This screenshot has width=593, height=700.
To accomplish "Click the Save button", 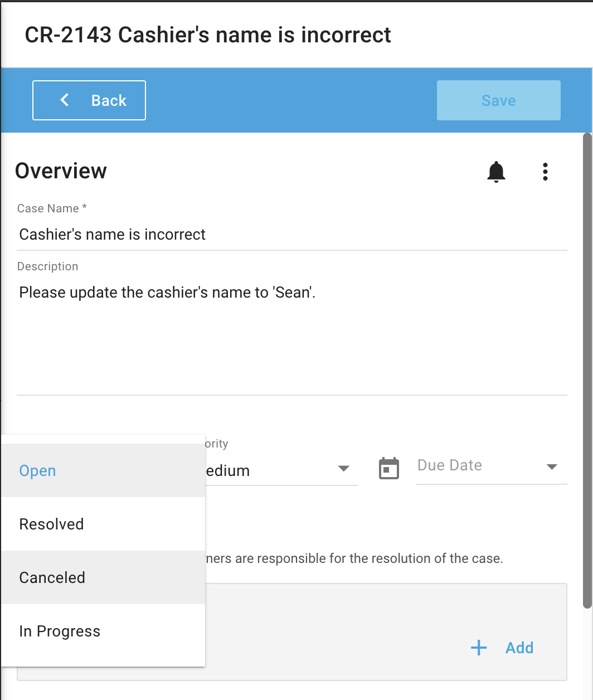I will 499,100.
